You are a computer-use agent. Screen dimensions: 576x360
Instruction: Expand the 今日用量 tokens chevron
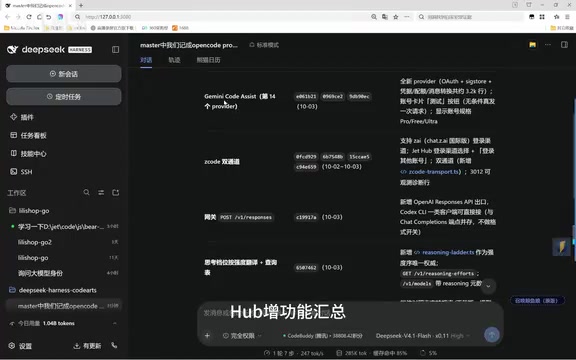(x=115, y=323)
